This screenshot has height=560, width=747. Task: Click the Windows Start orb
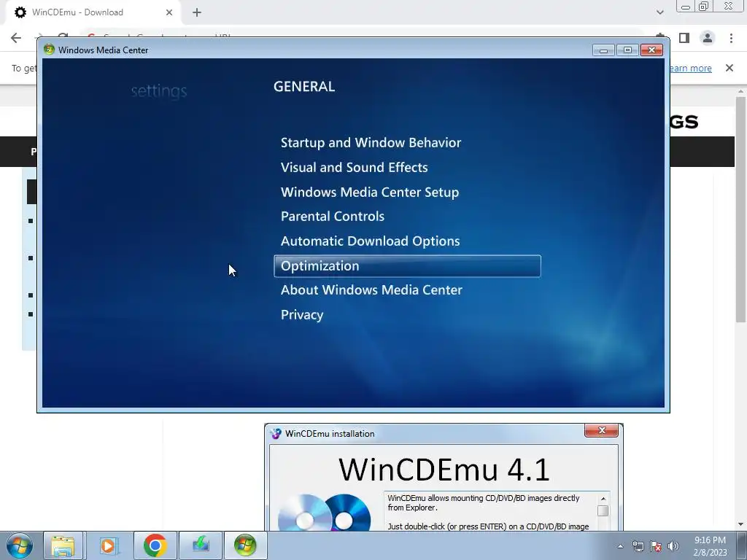point(20,545)
